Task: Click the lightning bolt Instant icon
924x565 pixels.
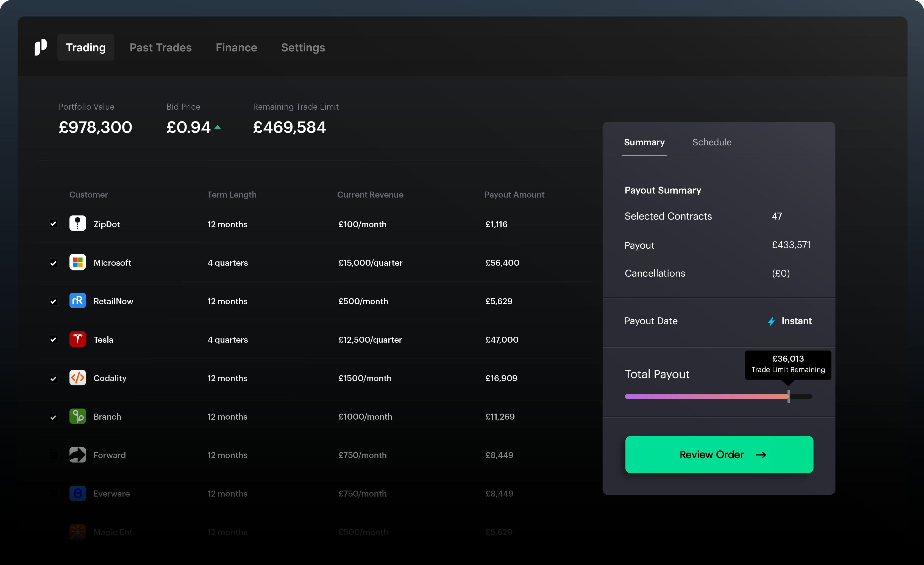Action: point(771,322)
